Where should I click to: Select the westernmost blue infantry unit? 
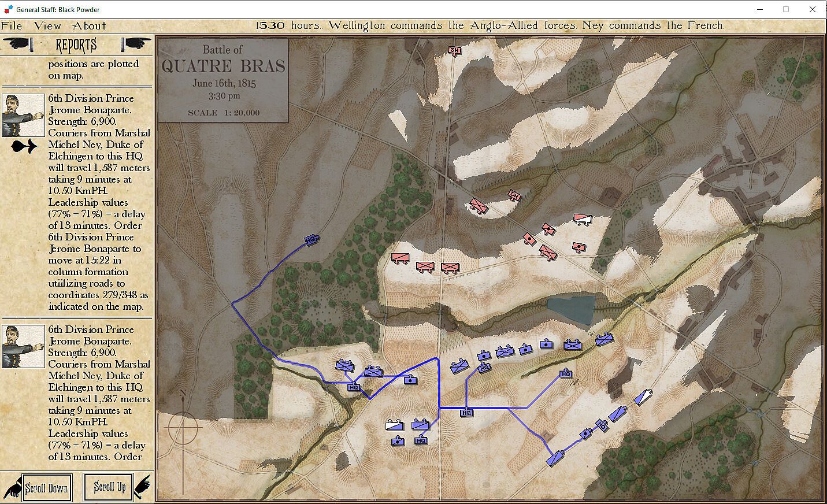pyautogui.click(x=345, y=366)
